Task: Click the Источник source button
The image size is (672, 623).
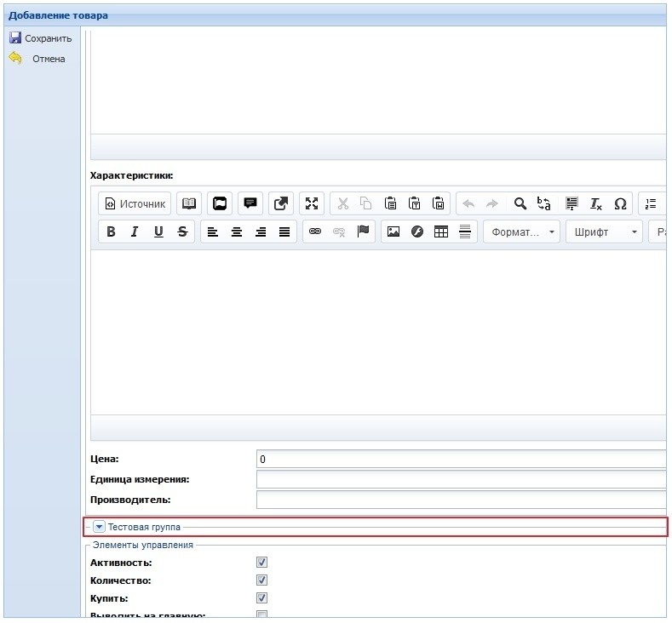Action: point(135,204)
